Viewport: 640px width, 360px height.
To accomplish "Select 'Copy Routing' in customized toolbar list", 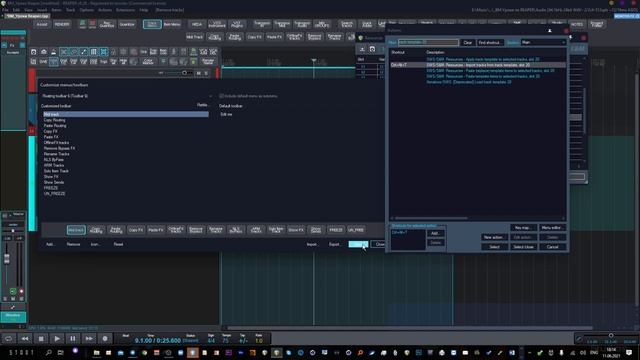I will coord(54,120).
